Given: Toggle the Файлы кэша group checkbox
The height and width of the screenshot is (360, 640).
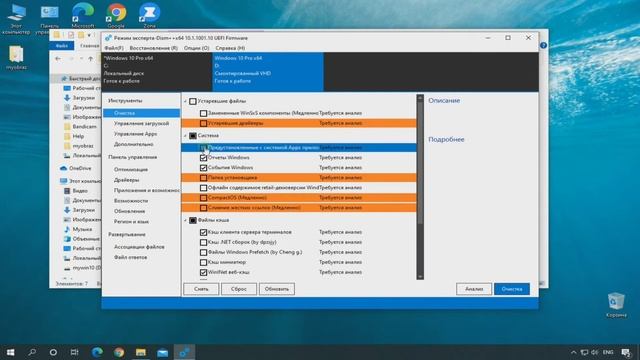Looking at the screenshot, I should tap(193, 220).
